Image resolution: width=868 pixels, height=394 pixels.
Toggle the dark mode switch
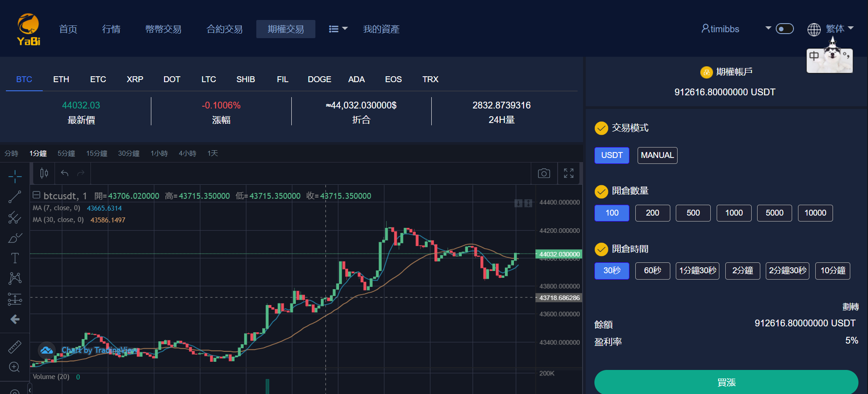point(784,29)
